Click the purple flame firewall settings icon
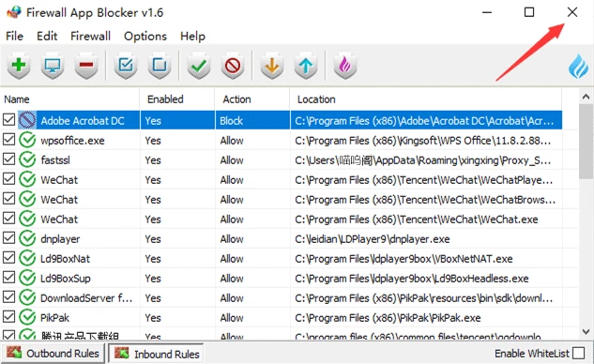 click(344, 66)
